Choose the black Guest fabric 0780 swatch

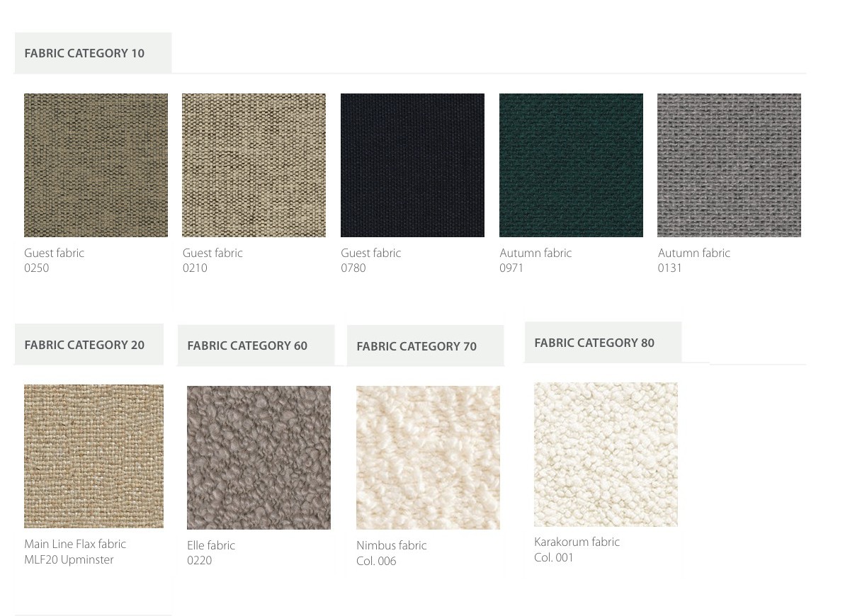pos(412,165)
